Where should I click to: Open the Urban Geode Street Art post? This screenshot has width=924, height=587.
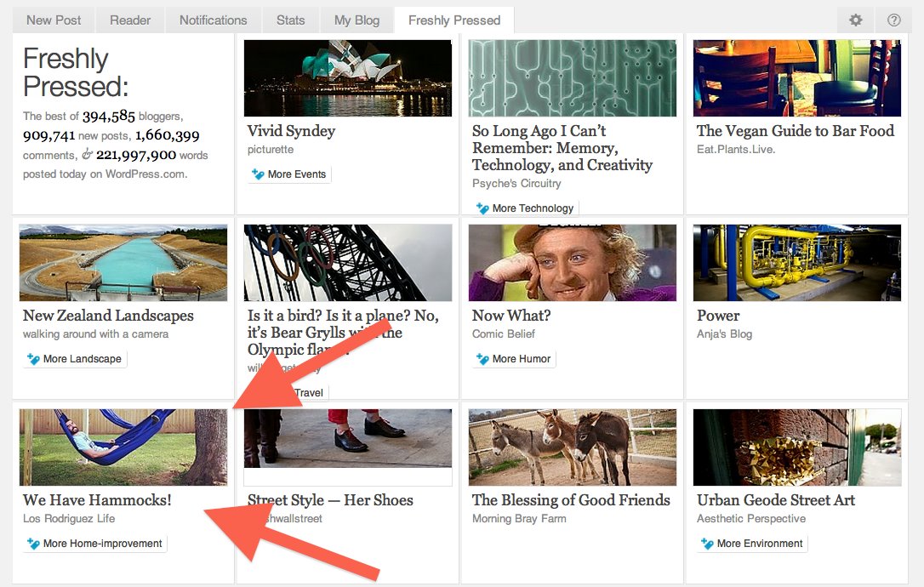(775, 500)
